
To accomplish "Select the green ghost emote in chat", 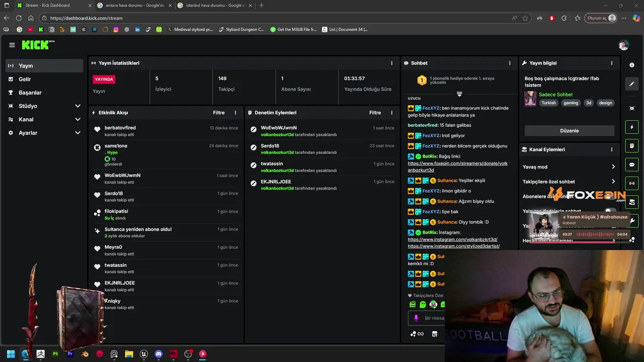I will click(x=423, y=304).
